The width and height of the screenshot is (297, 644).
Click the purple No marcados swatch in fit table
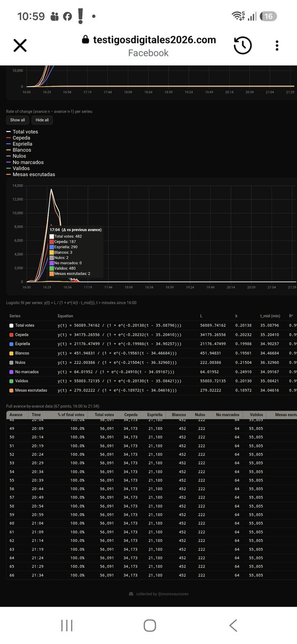pyautogui.click(x=11, y=371)
